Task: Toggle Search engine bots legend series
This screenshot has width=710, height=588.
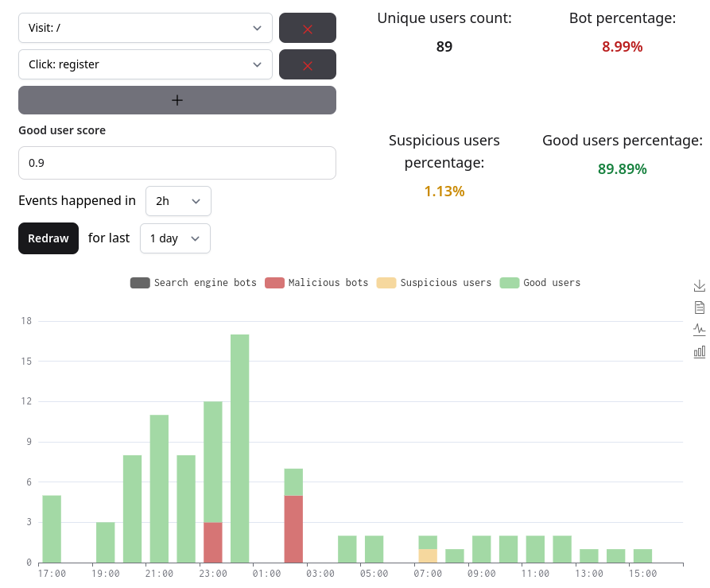Action: [x=193, y=283]
